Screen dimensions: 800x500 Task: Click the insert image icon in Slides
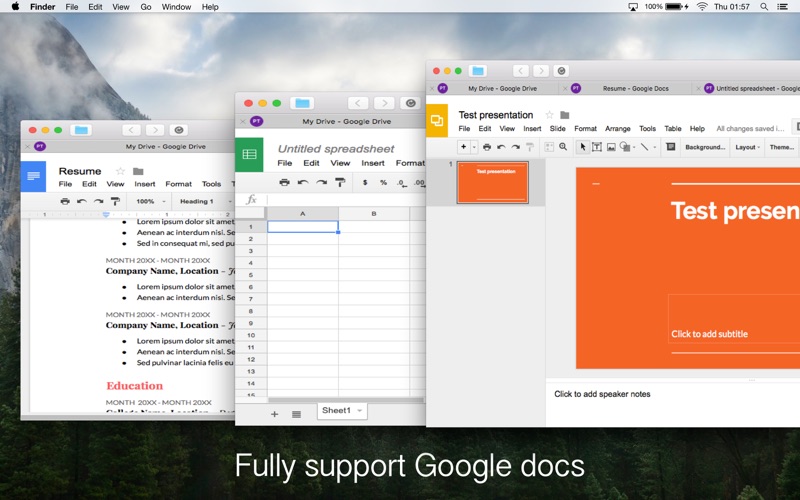click(611, 147)
